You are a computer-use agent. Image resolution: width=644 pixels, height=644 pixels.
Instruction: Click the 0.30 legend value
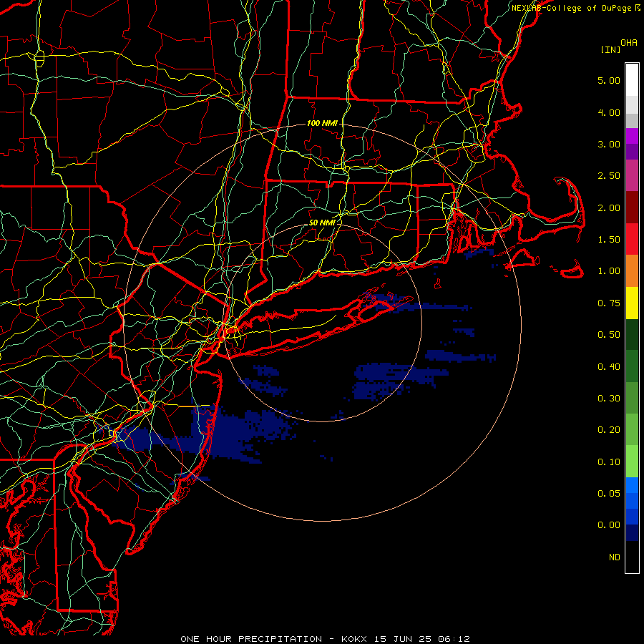pyautogui.click(x=609, y=399)
